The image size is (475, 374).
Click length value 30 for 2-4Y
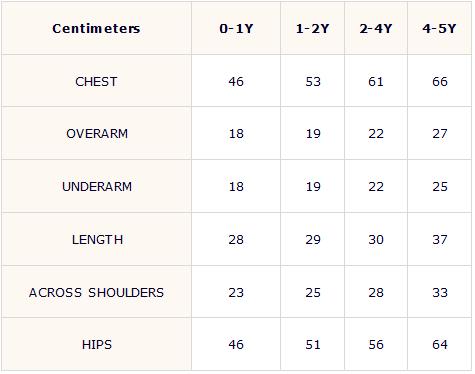(x=376, y=240)
